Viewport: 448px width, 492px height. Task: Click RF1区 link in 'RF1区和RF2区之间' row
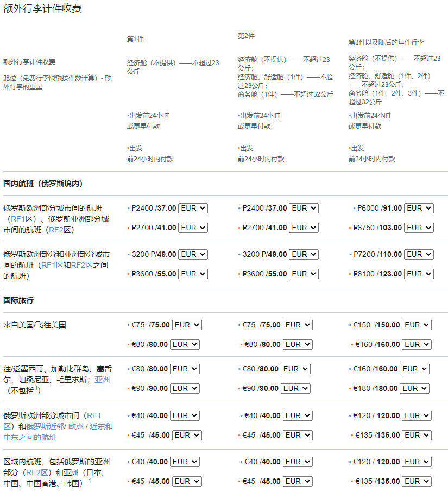[x=52, y=265]
